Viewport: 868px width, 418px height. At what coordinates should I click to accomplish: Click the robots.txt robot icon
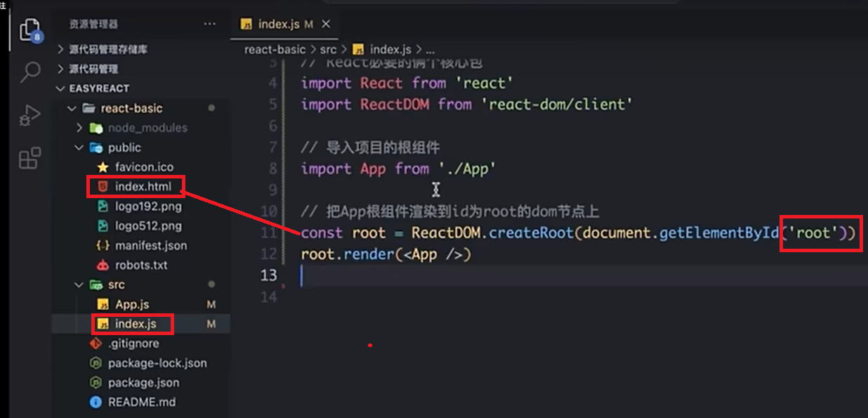(103, 266)
